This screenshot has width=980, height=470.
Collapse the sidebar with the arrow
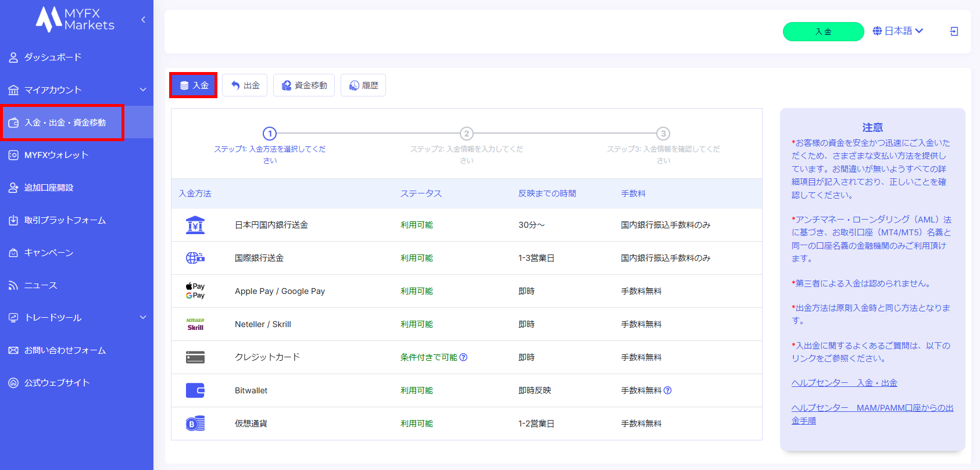pos(143,20)
